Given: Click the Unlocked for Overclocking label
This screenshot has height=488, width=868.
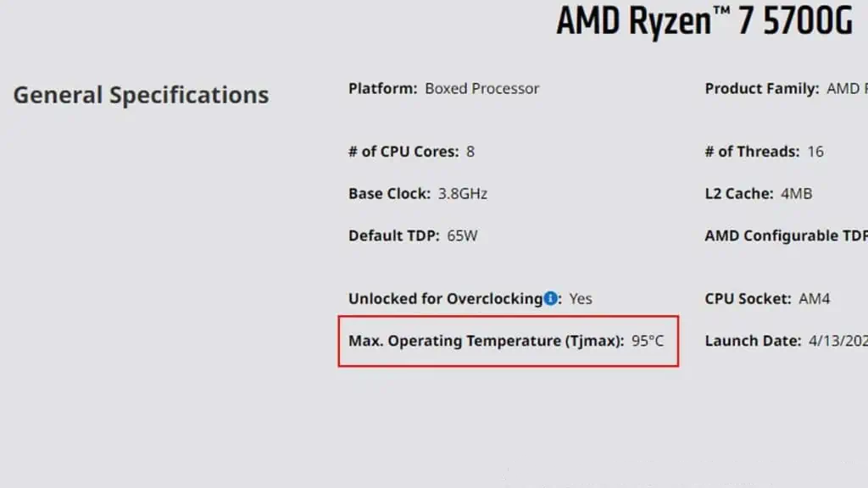Looking at the screenshot, I should [446, 299].
